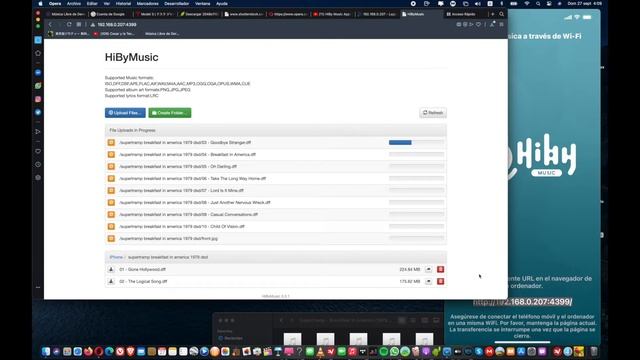This screenshot has height=360, width=640.
Task: Delete Gone Hollywood.dff with red button
Action: point(440,269)
